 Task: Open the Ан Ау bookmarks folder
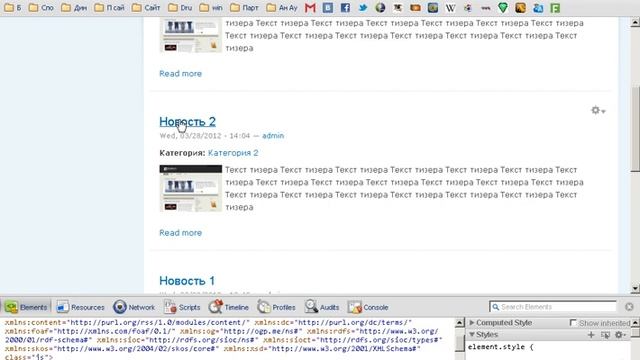coord(282,8)
